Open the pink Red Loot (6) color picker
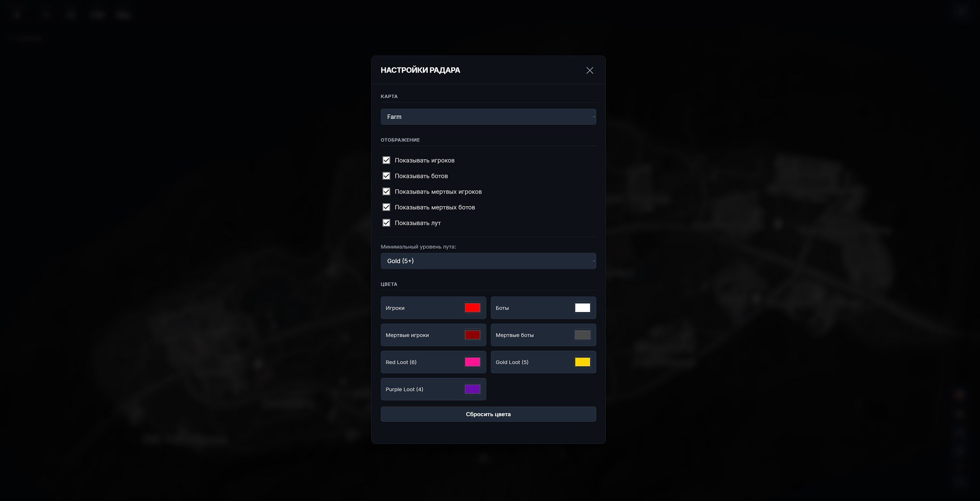The image size is (980, 501). pos(473,362)
